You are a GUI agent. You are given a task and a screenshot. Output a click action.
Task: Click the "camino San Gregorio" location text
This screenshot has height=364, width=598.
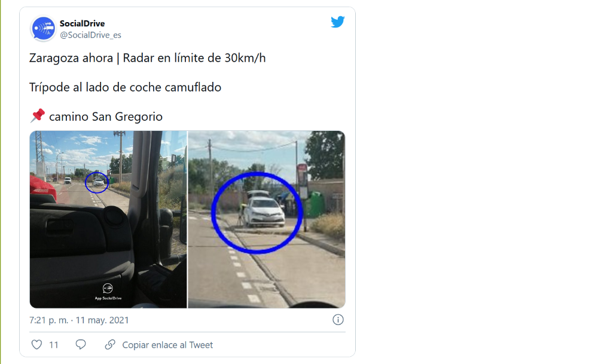[105, 117]
